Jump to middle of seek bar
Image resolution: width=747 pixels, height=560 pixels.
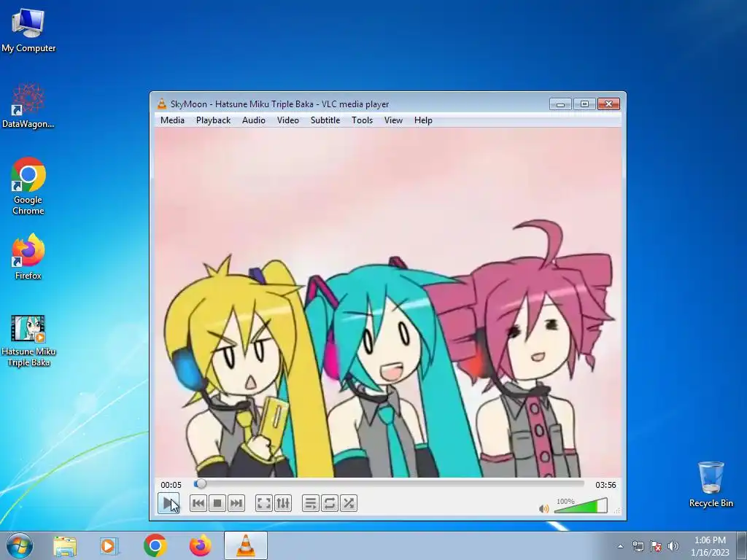point(390,484)
